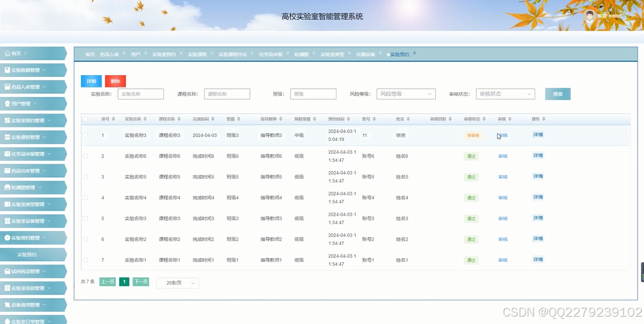Open the 审核状态 dropdown
Screen dimensions: 644x324
point(505,94)
